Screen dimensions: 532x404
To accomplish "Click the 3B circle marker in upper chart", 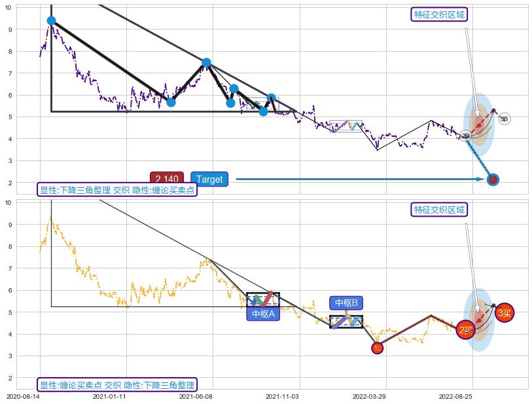I will [504, 119].
